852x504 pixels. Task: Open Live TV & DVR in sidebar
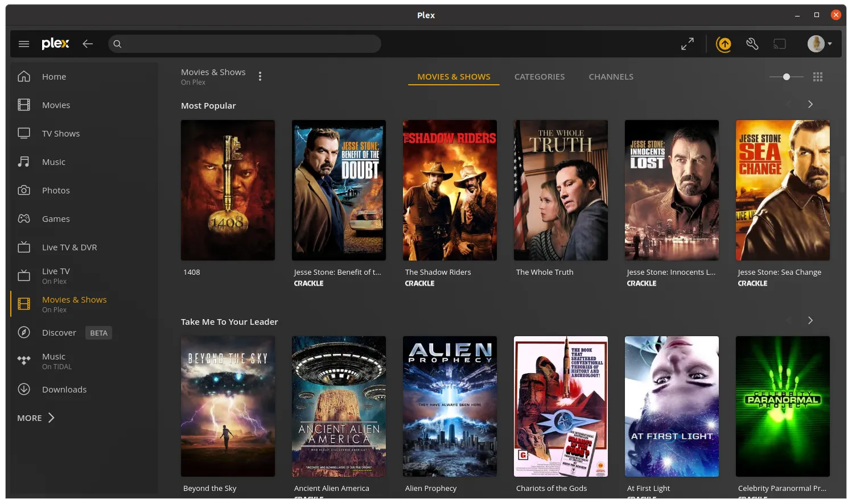[x=69, y=247]
